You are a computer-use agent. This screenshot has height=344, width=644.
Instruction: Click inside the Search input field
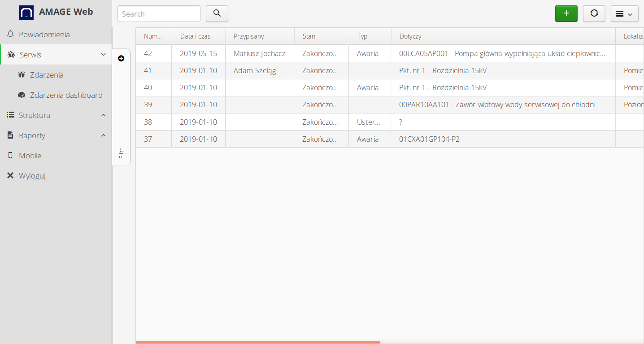[159, 13]
